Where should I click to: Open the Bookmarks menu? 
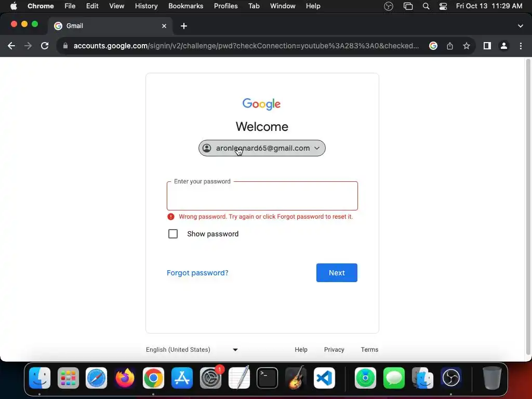[186, 6]
